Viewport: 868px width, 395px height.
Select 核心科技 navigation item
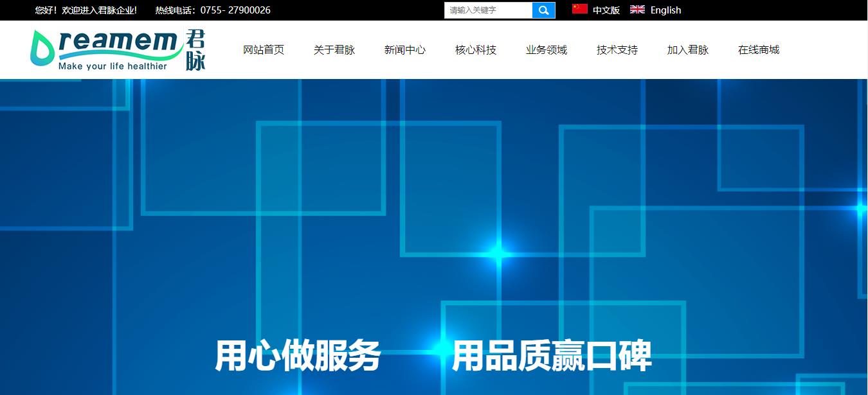[x=476, y=50]
